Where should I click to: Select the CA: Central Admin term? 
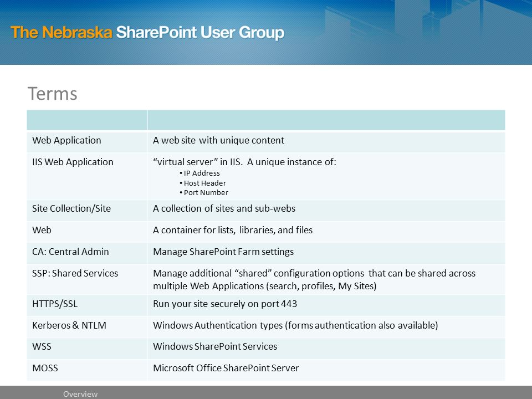(70, 252)
